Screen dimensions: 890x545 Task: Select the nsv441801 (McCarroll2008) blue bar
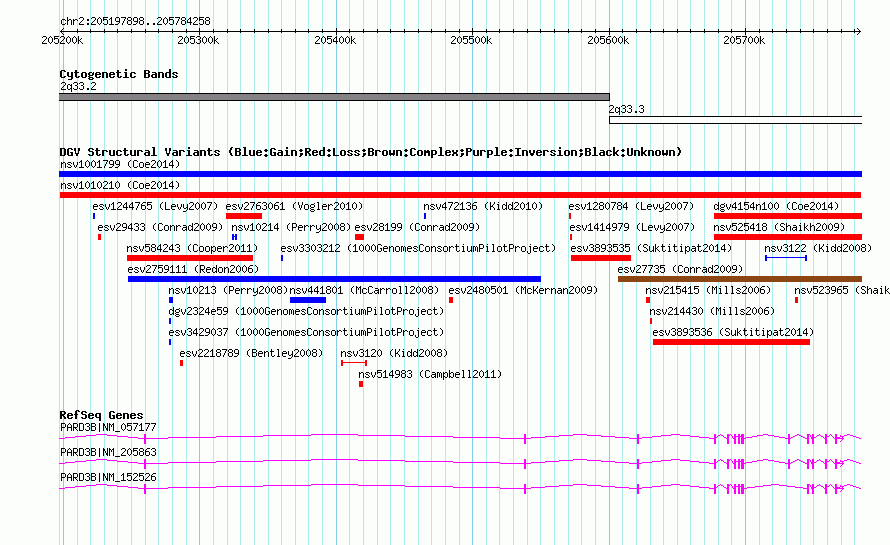308,300
